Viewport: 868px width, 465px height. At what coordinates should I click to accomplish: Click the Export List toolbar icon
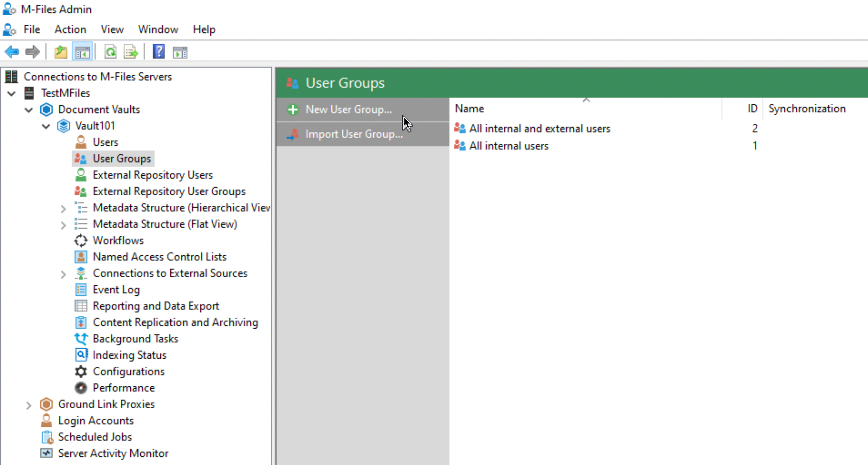pyautogui.click(x=131, y=52)
